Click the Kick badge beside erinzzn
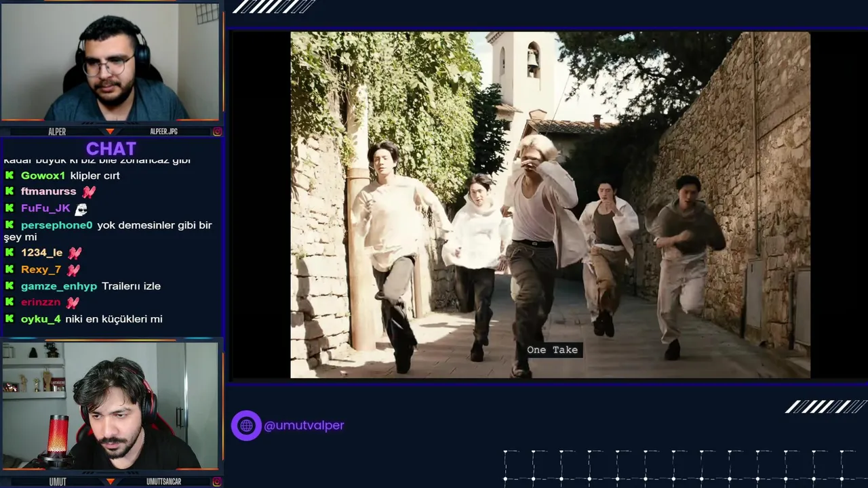The image size is (868, 488). pyautogui.click(x=9, y=302)
